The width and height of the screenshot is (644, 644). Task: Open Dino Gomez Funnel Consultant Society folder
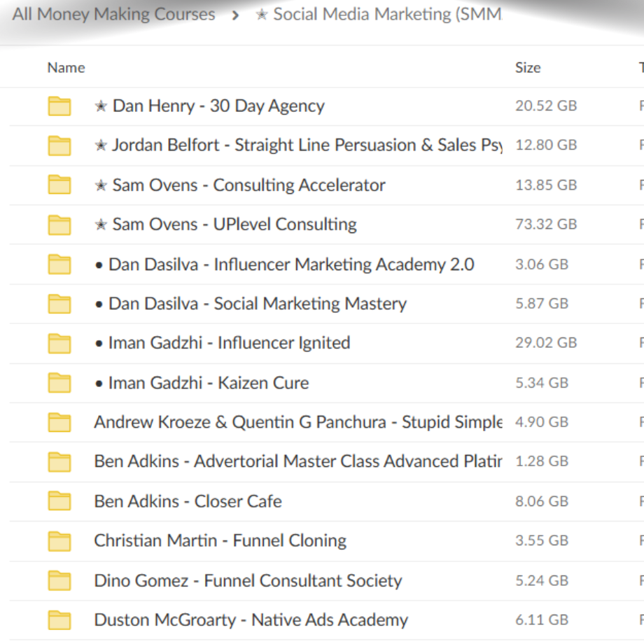pyautogui.click(x=248, y=580)
